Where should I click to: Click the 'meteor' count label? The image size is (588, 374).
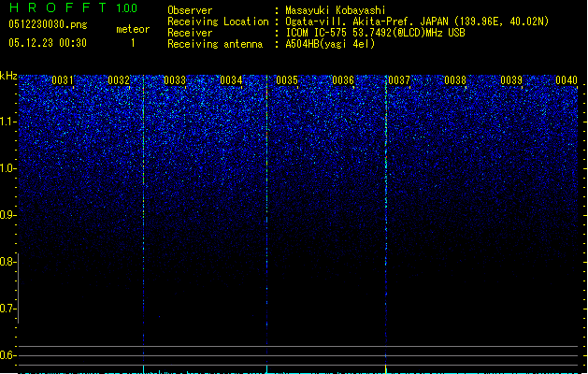tap(133, 29)
